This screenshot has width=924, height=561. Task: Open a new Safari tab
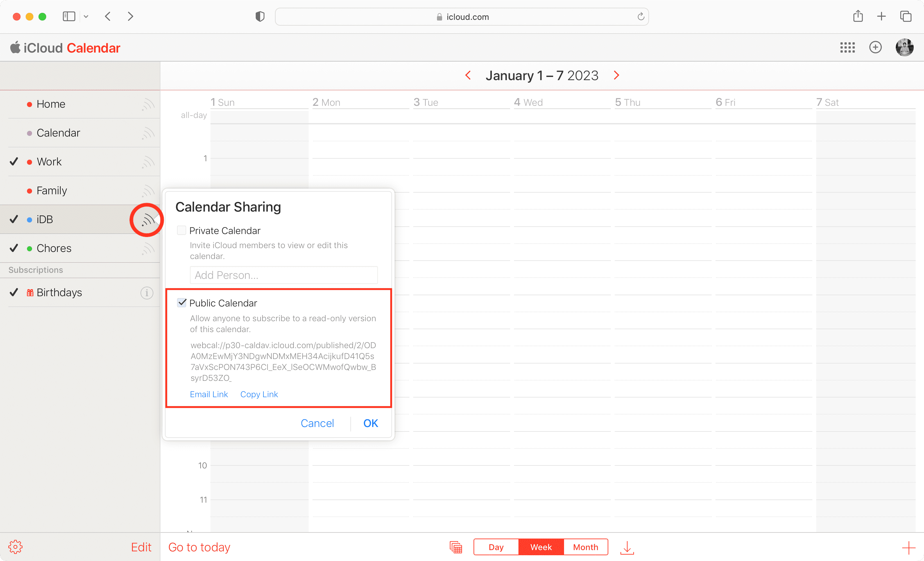coord(882,16)
